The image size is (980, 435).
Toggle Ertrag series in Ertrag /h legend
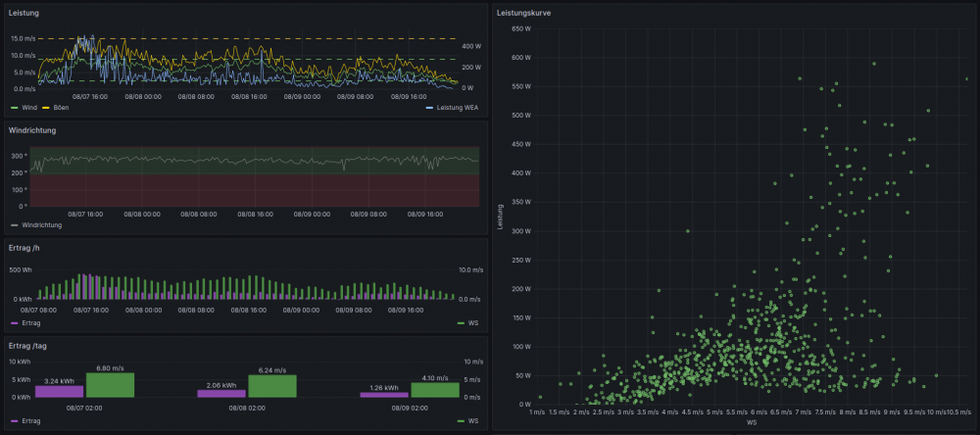(32, 322)
